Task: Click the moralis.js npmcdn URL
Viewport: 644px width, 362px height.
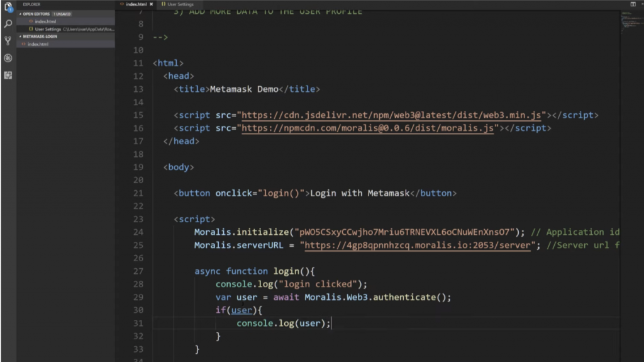Action: (367, 128)
